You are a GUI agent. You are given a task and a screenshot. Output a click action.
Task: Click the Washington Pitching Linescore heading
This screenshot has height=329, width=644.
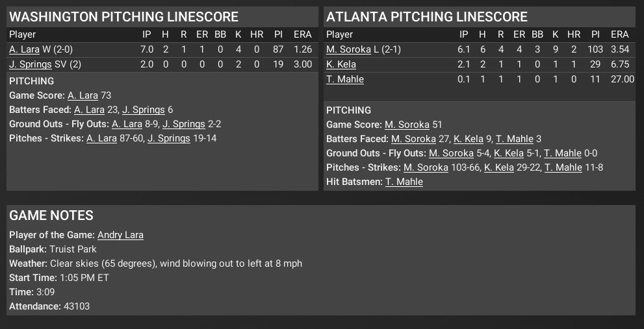pyautogui.click(x=124, y=17)
